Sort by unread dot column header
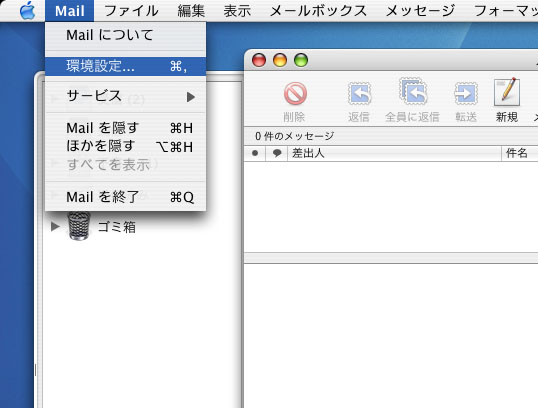This screenshot has height=408, width=538. tap(255, 153)
